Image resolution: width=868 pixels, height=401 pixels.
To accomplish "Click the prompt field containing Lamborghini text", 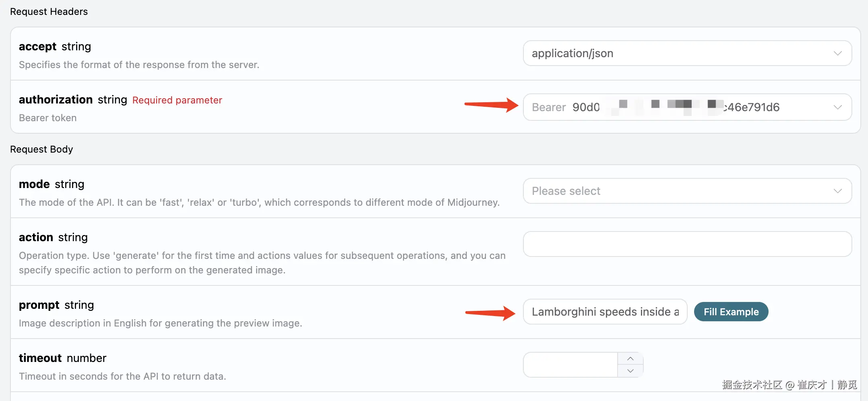I will 605,312.
